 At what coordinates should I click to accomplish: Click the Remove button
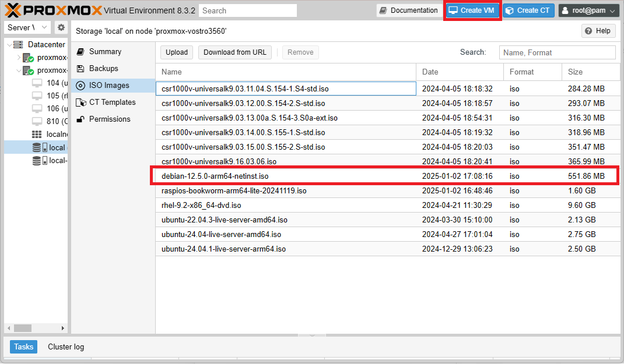click(x=300, y=52)
